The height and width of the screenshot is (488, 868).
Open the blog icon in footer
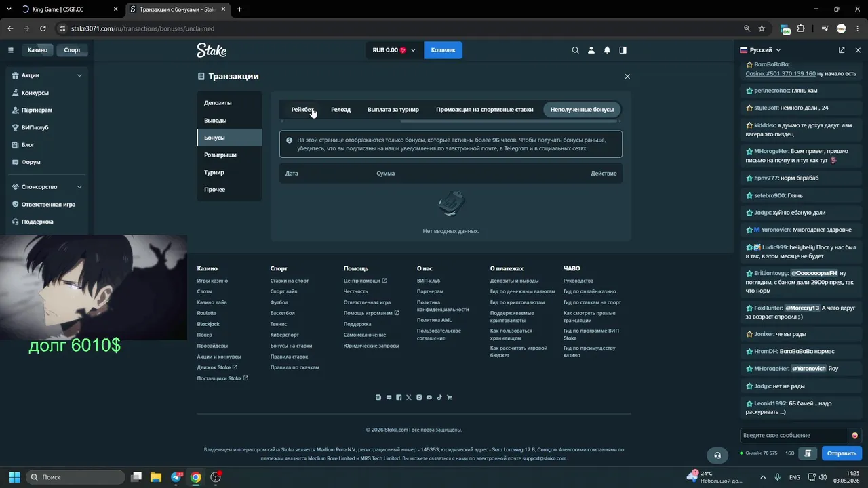pos(378,397)
